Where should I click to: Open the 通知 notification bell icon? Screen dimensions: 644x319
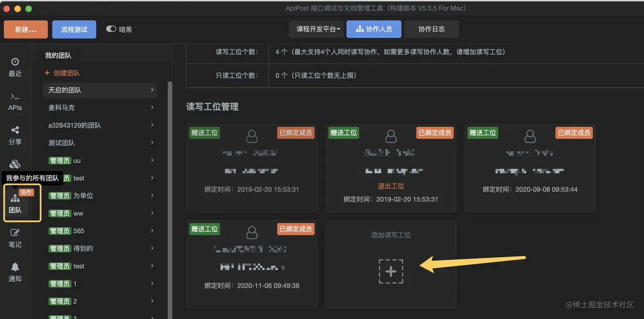pos(15,272)
